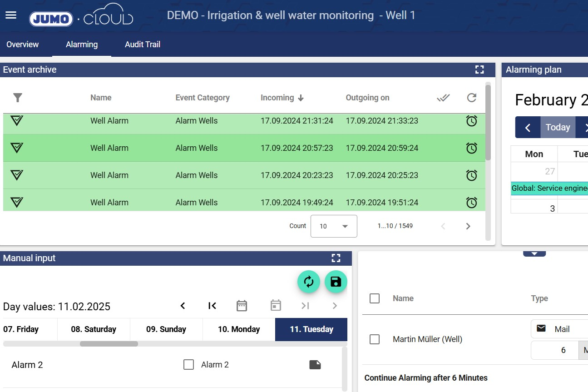Screen dimensions: 588x392
Task: Click the acknowledge all double-check icon
Action: tap(443, 98)
